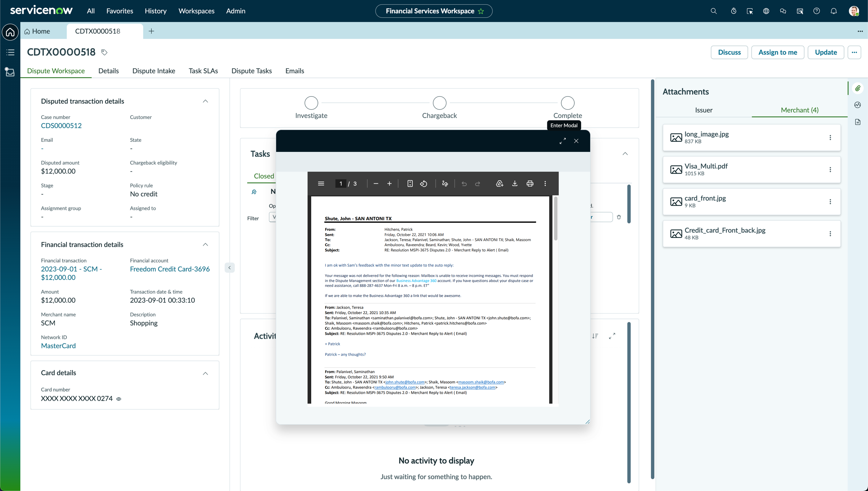The height and width of the screenshot is (491, 868).
Task: Click the tag icon beside CDTX0000518
Action: pos(104,52)
